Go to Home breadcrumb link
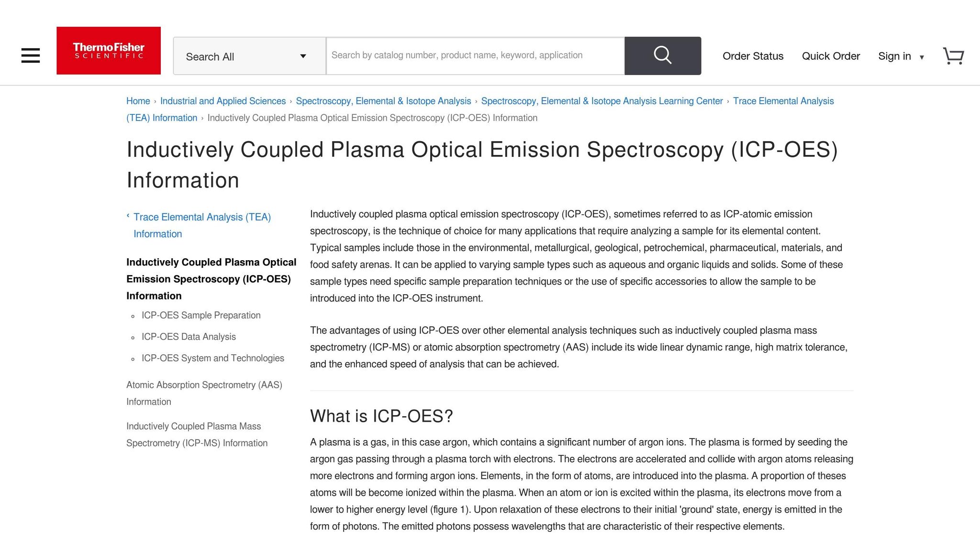Screen dimensions: 980x551 coord(138,101)
